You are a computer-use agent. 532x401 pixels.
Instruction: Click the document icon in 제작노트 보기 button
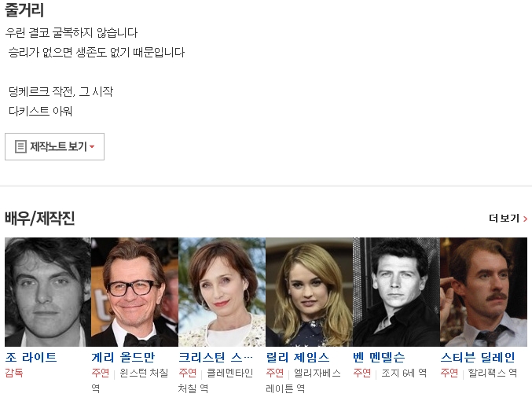(20, 147)
